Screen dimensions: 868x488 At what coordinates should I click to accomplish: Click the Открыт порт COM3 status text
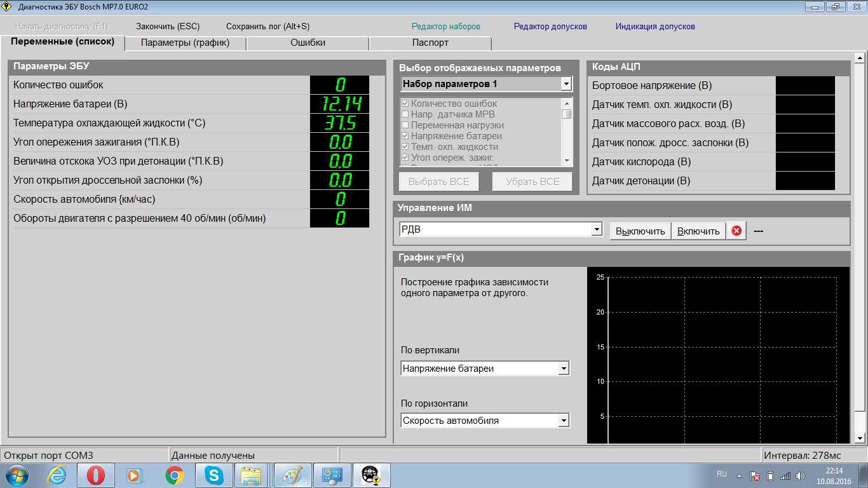click(48, 456)
